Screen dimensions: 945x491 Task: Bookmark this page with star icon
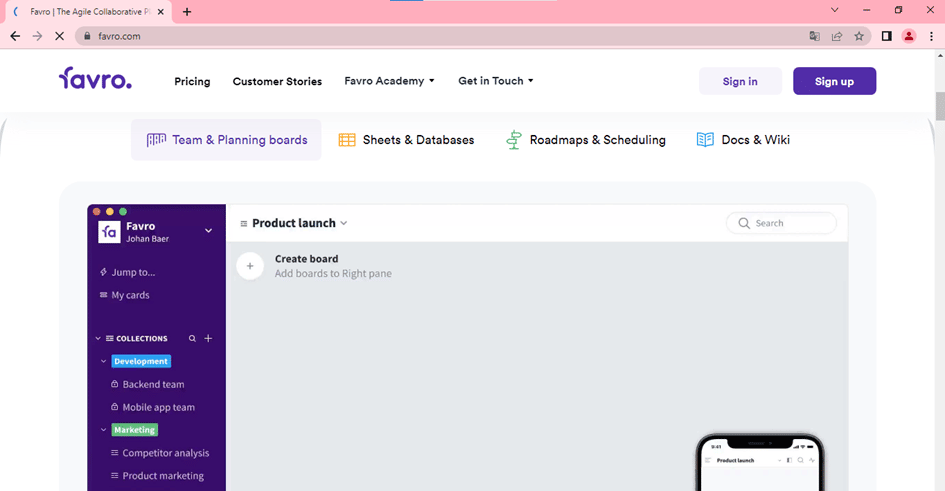pyautogui.click(x=859, y=36)
